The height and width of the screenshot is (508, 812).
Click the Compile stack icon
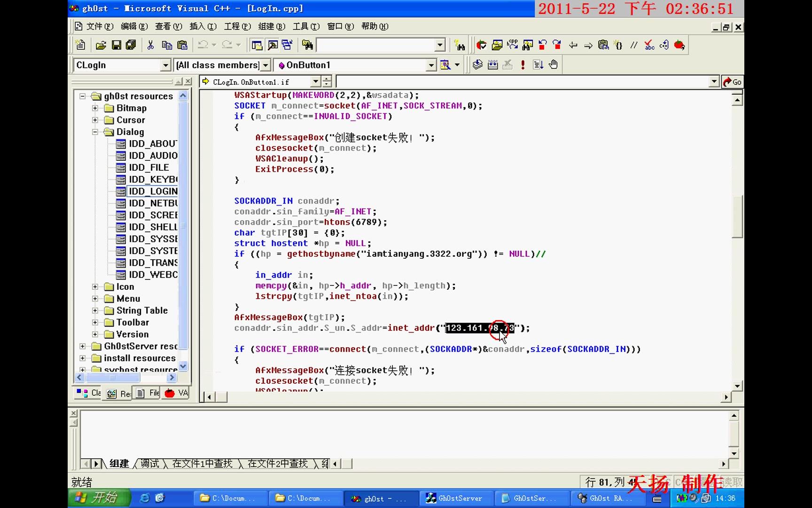(x=477, y=65)
